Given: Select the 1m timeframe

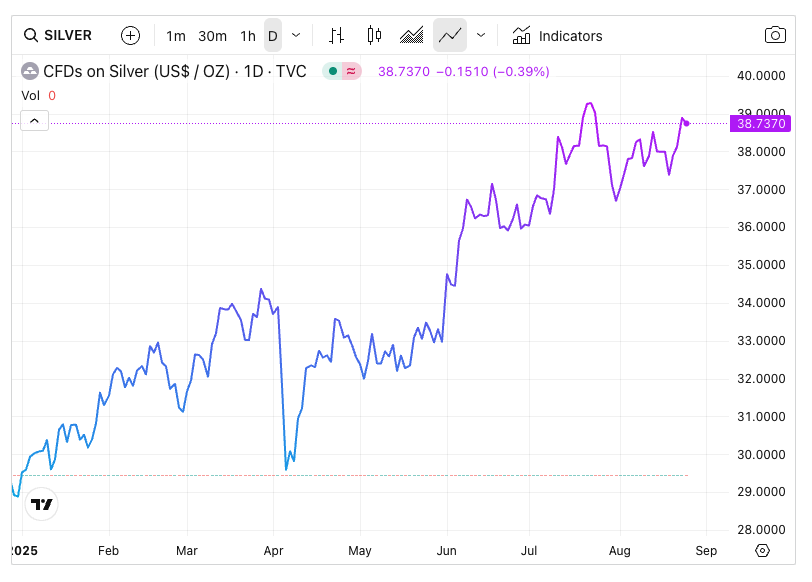Looking at the screenshot, I should pyautogui.click(x=176, y=36).
